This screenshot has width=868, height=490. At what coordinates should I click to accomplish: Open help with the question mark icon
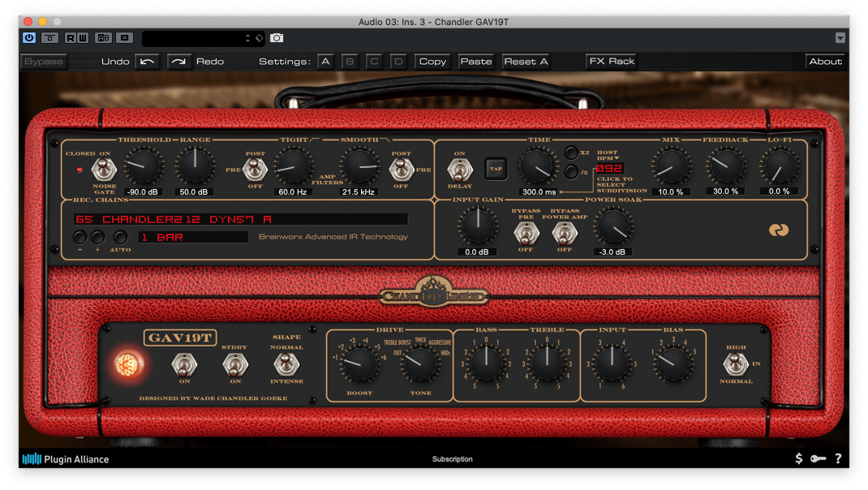(x=839, y=458)
